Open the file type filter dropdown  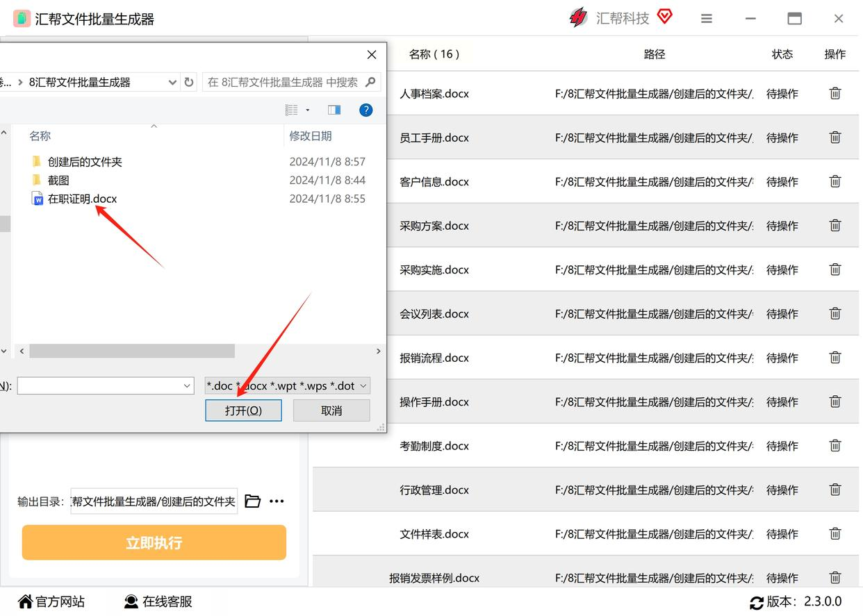coord(288,385)
